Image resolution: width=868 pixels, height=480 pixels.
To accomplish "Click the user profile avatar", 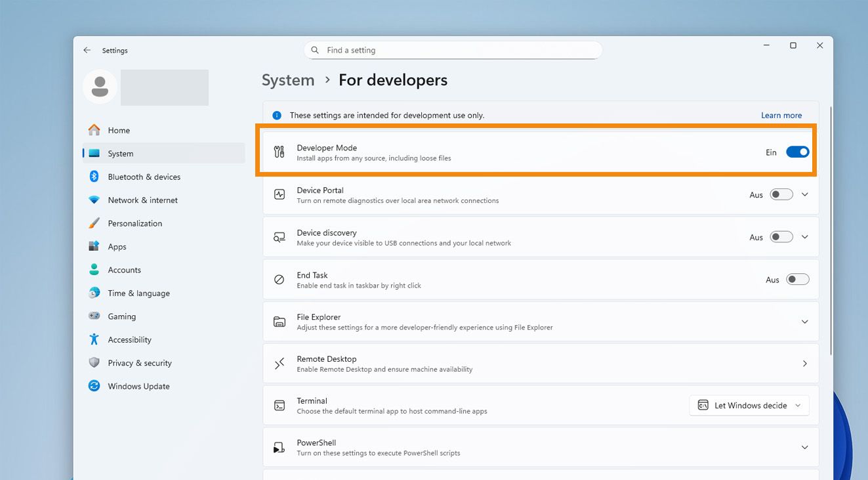I will tap(100, 87).
